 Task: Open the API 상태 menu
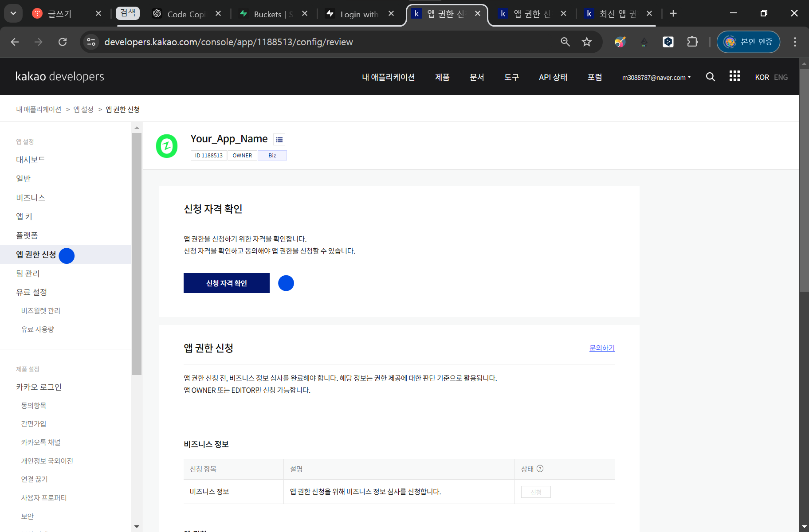click(553, 77)
